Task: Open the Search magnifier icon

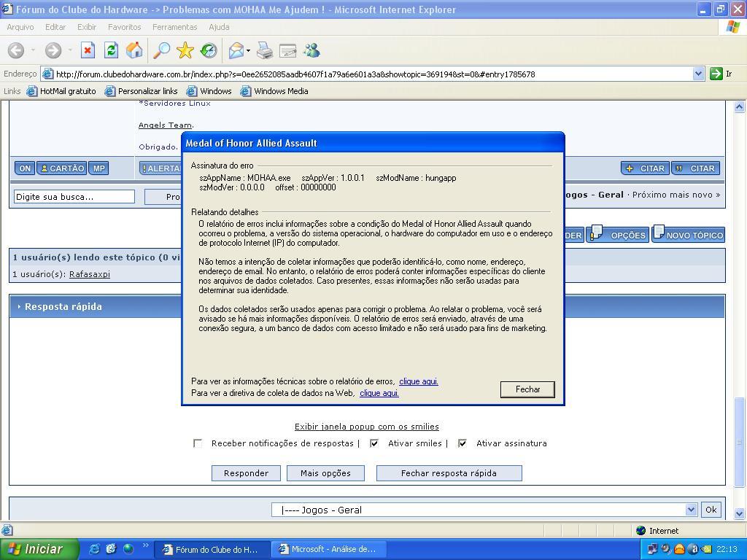Action: [x=161, y=50]
